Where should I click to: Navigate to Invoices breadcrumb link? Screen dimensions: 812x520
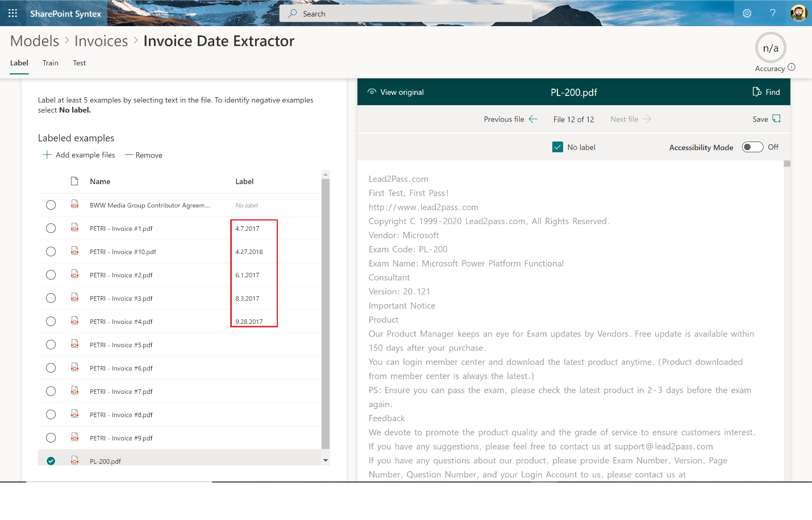coord(101,41)
